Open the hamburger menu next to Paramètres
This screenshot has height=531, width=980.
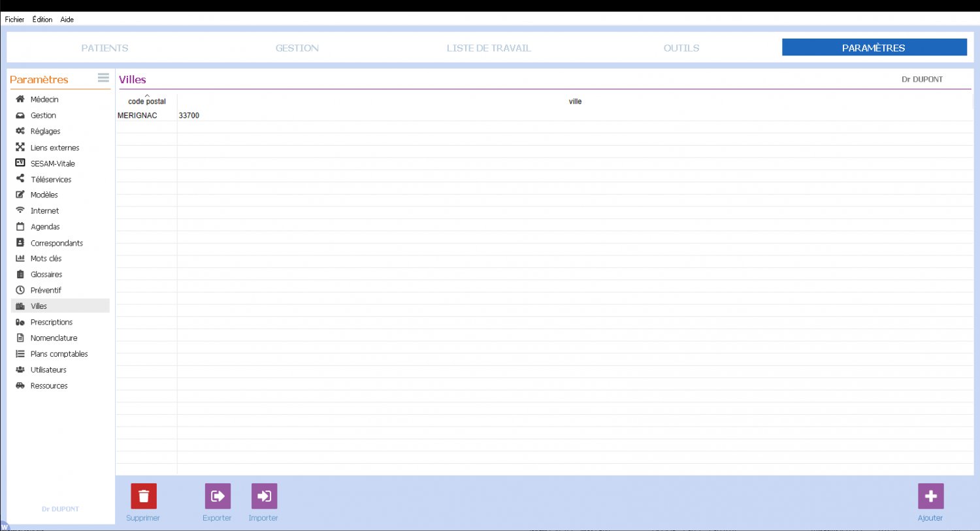103,78
